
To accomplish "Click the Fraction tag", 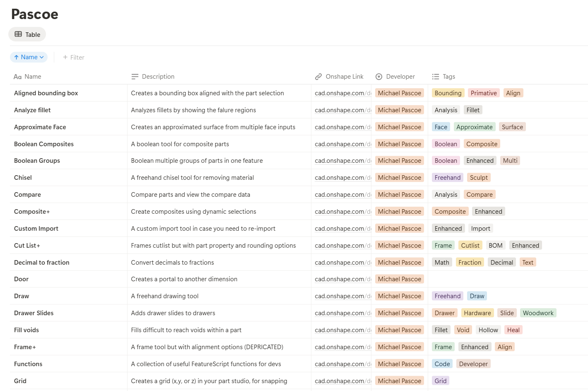I will pos(470,263).
